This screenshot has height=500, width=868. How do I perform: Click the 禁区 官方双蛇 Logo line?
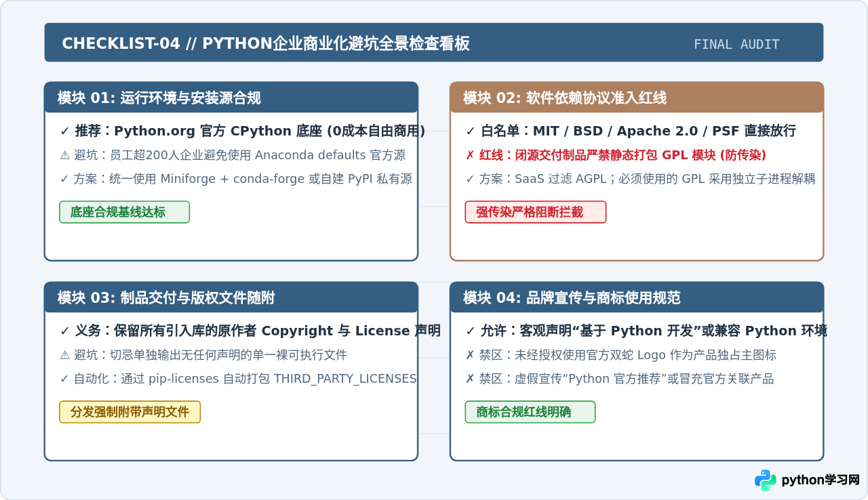(621, 355)
